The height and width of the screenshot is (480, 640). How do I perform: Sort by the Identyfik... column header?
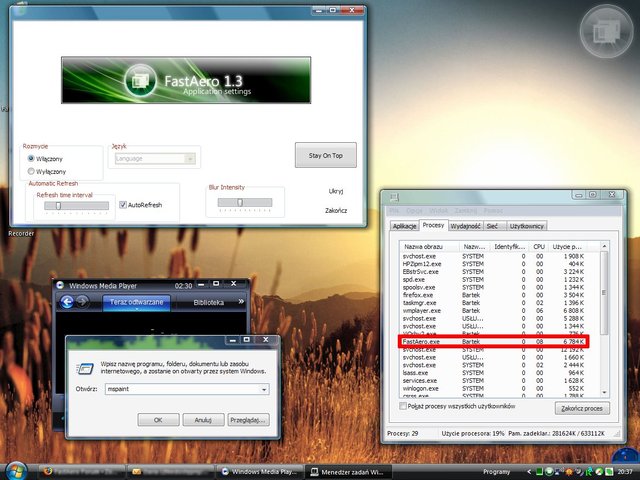pyautogui.click(x=509, y=247)
